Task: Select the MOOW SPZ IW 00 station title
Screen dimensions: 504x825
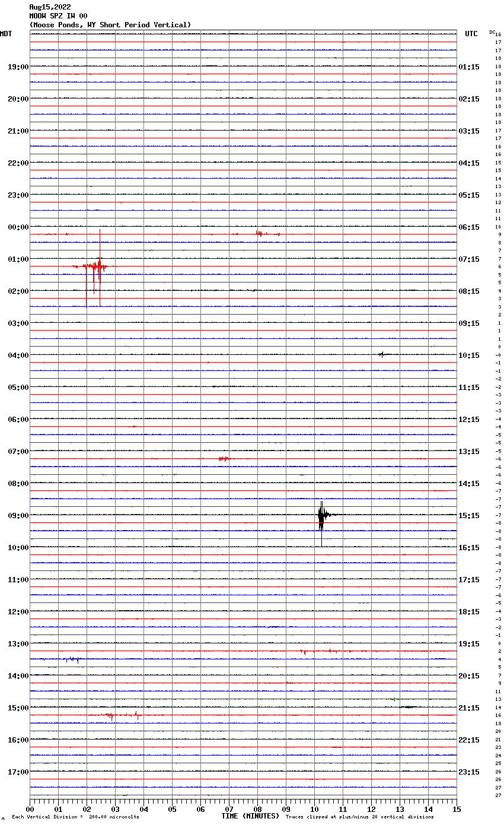Action: (58, 16)
